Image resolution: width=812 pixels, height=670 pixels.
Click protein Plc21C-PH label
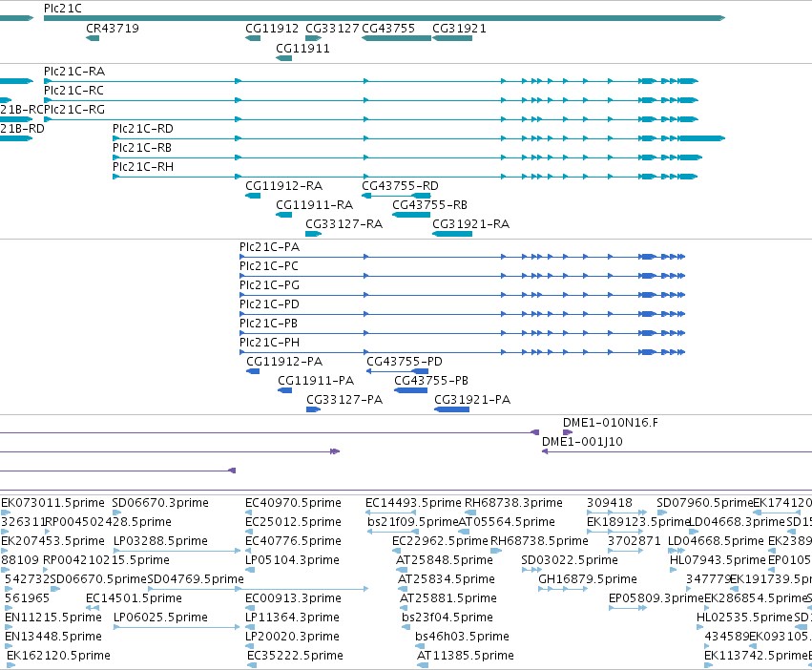coord(269,343)
